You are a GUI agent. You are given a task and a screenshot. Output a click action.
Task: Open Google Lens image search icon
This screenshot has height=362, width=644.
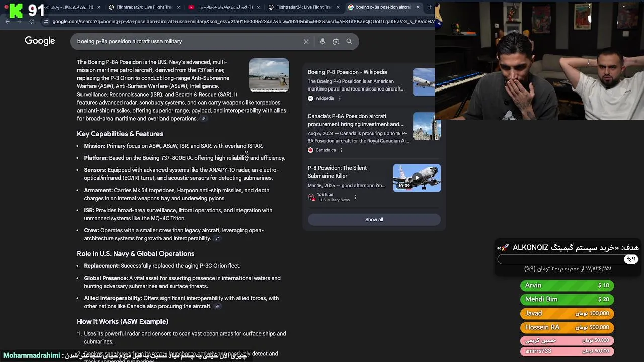click(336, 41)
